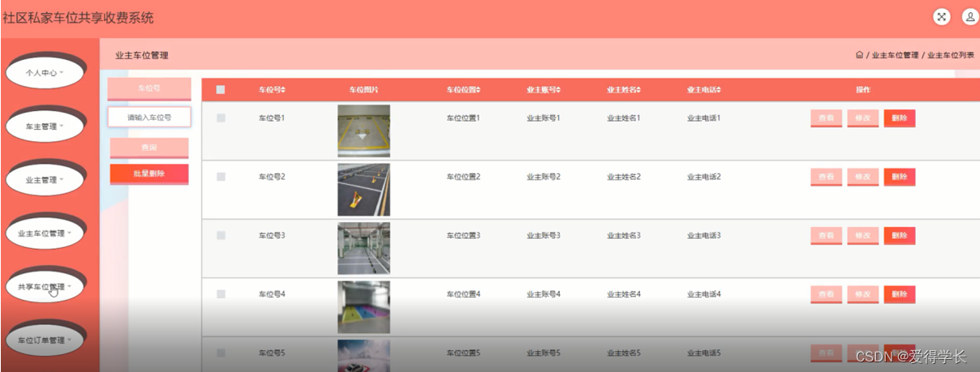The height and width of the screenshot is (372, 980).
Task: Click the 社区私家车位共享收费系统 title
Action: coord(78,18)
